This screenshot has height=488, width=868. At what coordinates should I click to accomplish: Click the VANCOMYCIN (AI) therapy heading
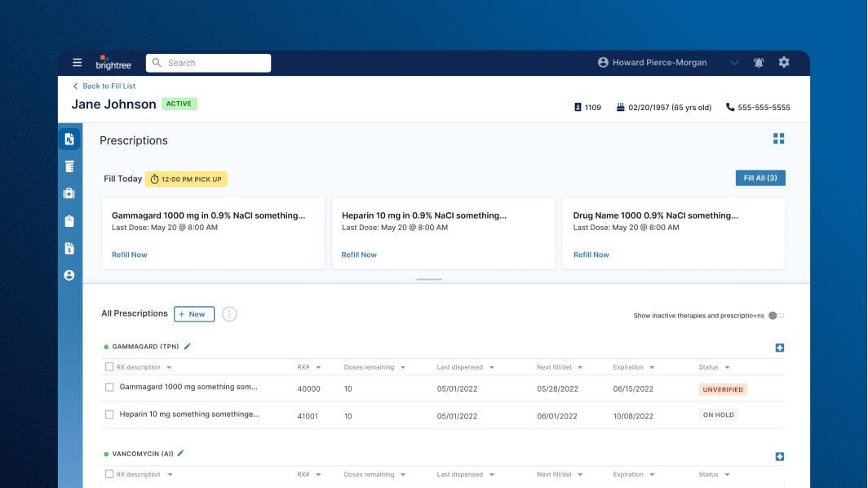143,454
